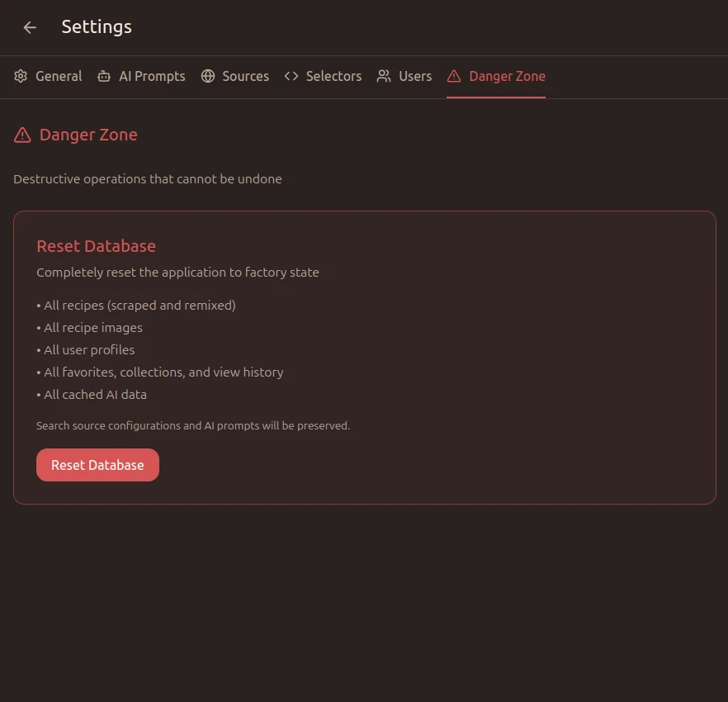The width and height of the screenshot is (728, 702).
Task: Click the Settings page title
Action: coord(97,26)
